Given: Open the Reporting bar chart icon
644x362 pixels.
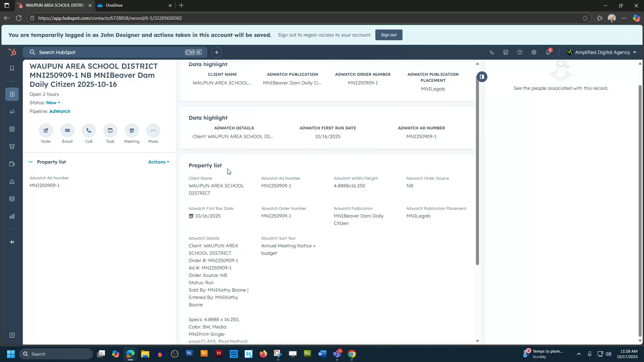Looking at the screenshot, I should pyautogui.click(x=12, y=216).
